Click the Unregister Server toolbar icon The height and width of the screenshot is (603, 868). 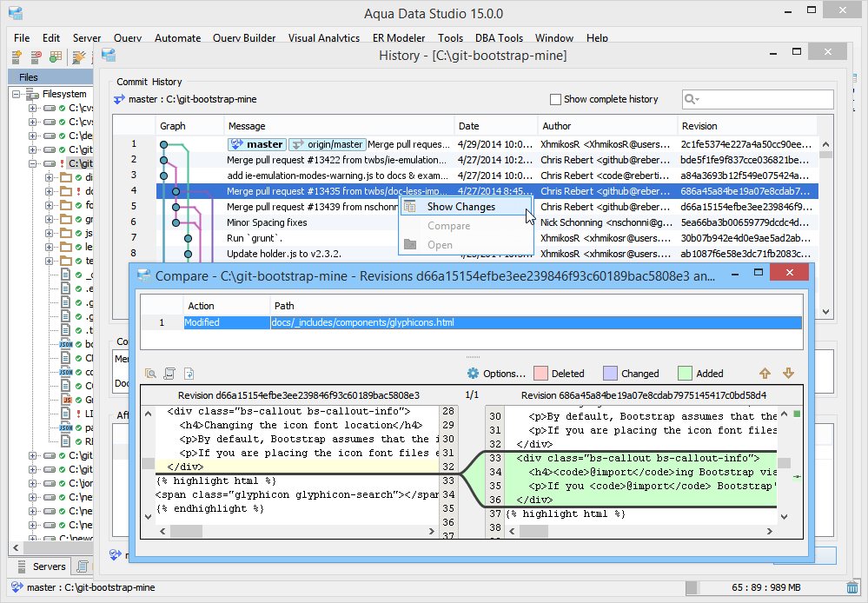tap(36, 56)
